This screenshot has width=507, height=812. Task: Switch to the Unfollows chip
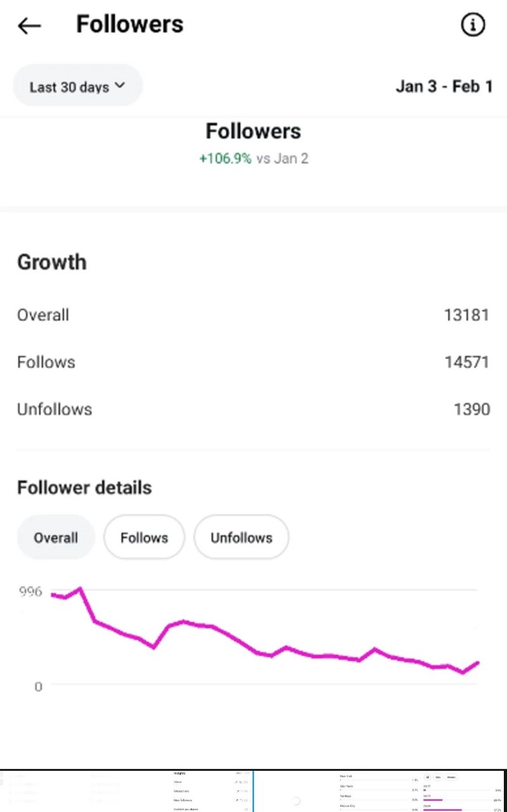(x=241, y=537)
